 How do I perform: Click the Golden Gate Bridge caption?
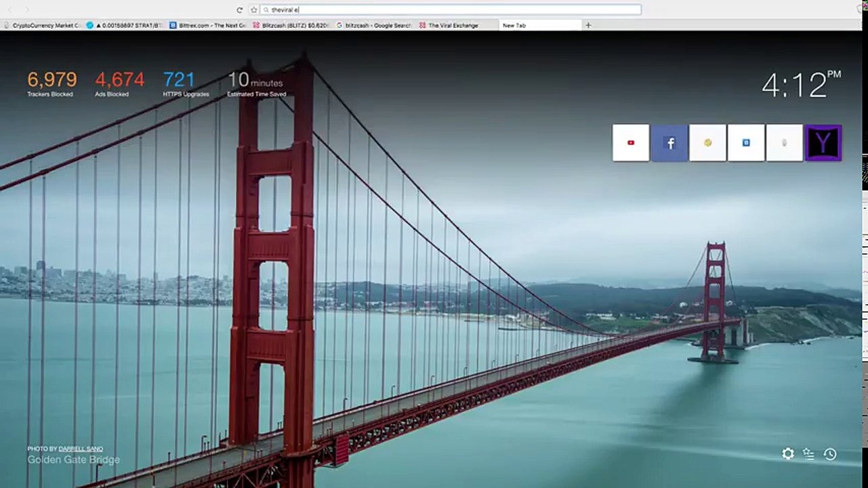(x=73, y=460)
